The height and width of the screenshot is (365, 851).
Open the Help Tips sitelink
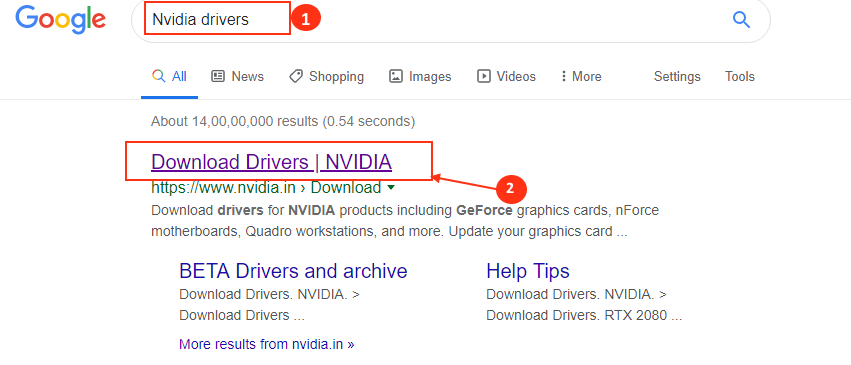pyautogui.click(x=528, y=271)
